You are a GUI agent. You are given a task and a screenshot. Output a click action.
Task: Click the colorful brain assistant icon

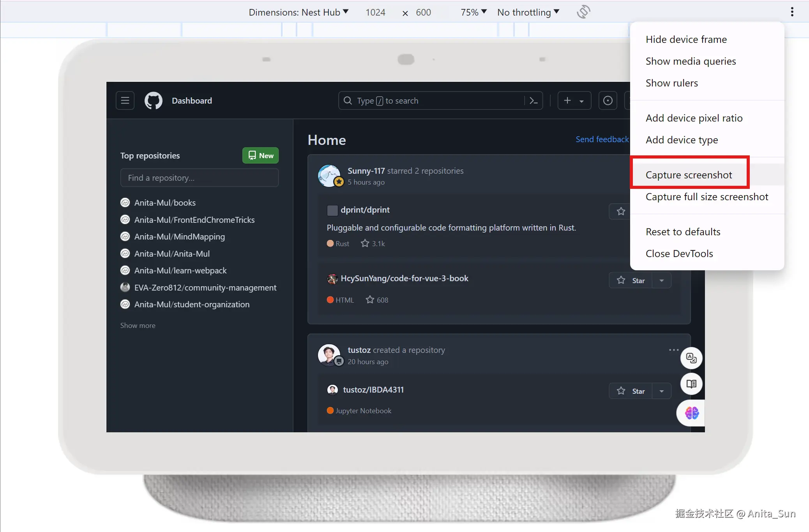(692, 413)
